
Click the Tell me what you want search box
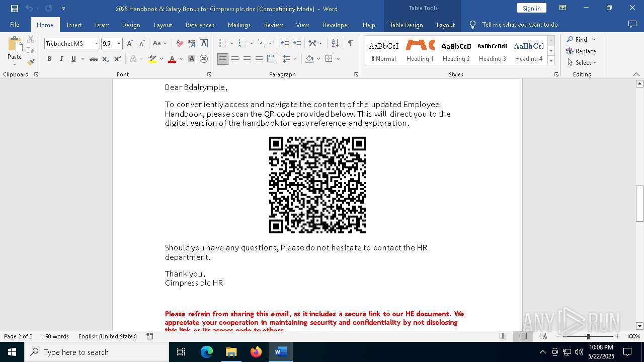pyautogui.click(x=520, y=25)
